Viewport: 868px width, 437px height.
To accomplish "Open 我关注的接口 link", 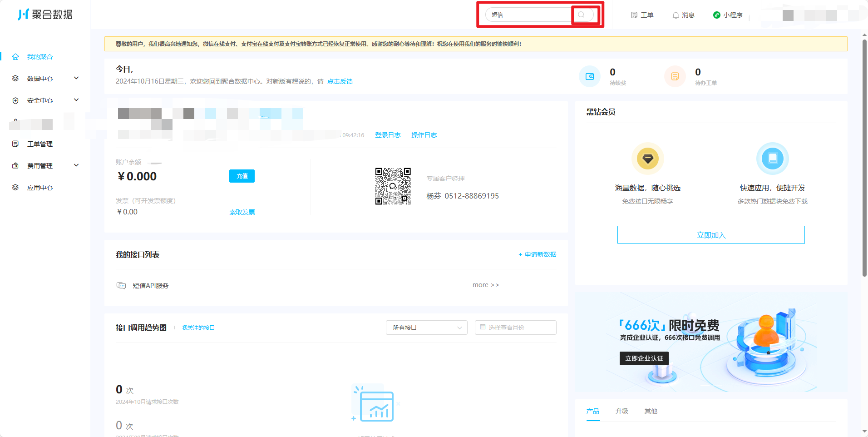I will [198, 328].
